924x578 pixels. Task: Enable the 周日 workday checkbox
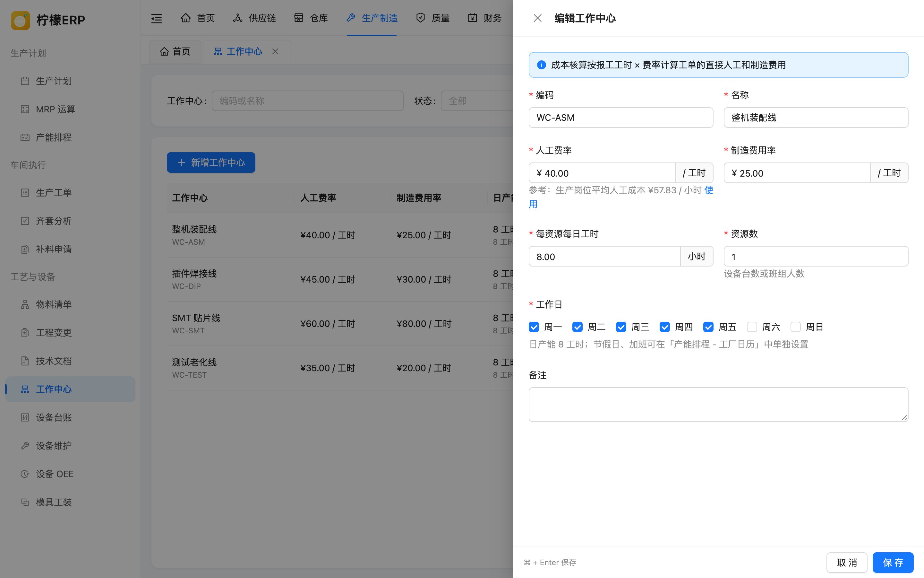pos(795,327)
